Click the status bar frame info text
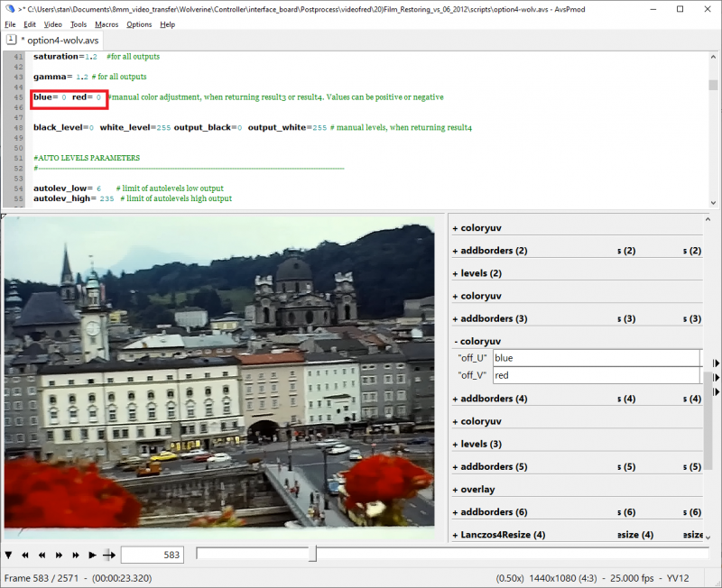722x588 pixels. tap(79, 578)
